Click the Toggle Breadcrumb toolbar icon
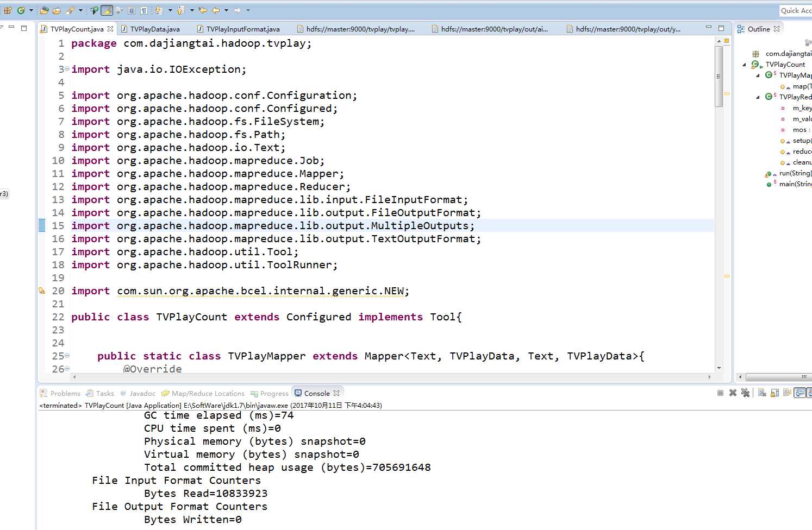The image size is (812, 530). (94, 10)
